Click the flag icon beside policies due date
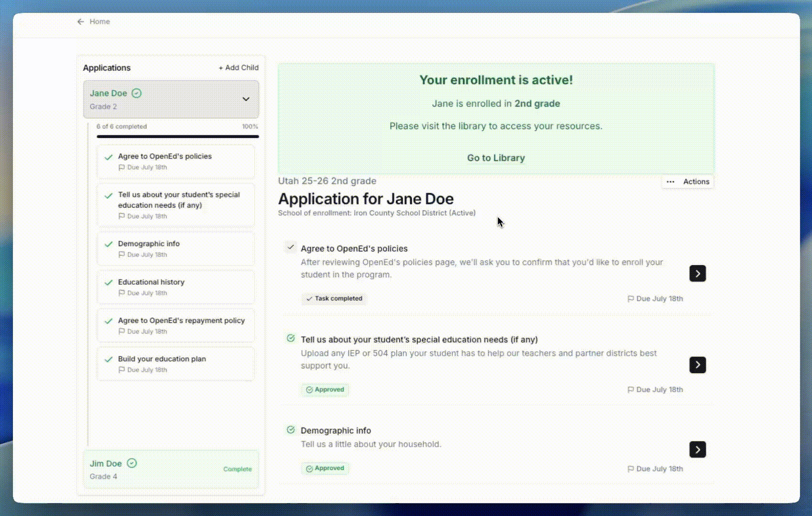This screenshot has height=516, width=812. click(630, 299)
